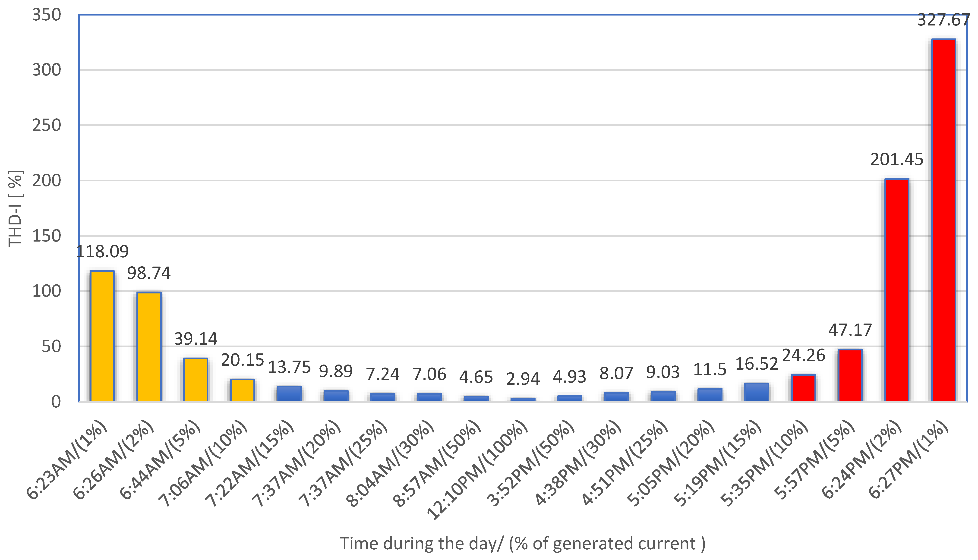Select the 2.94 data label
978x560 pixels.
pos(523,379)
